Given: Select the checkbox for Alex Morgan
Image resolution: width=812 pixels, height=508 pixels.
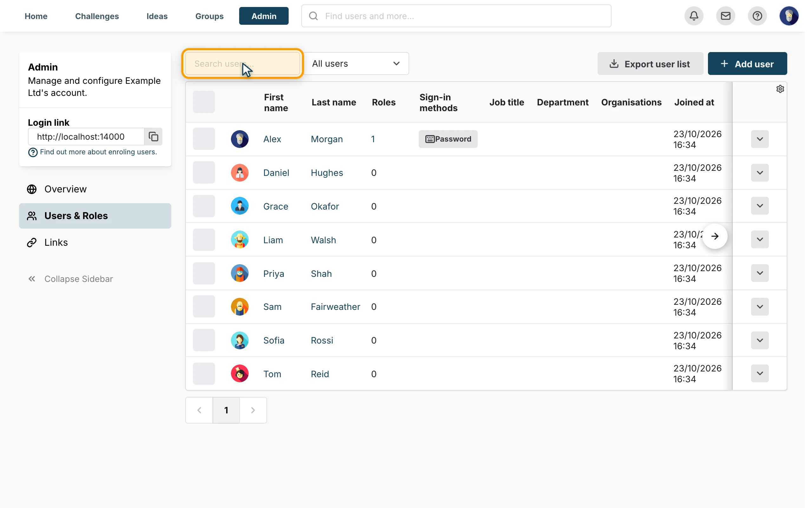Looking at the screenshot, I should (x=204, y=139).
